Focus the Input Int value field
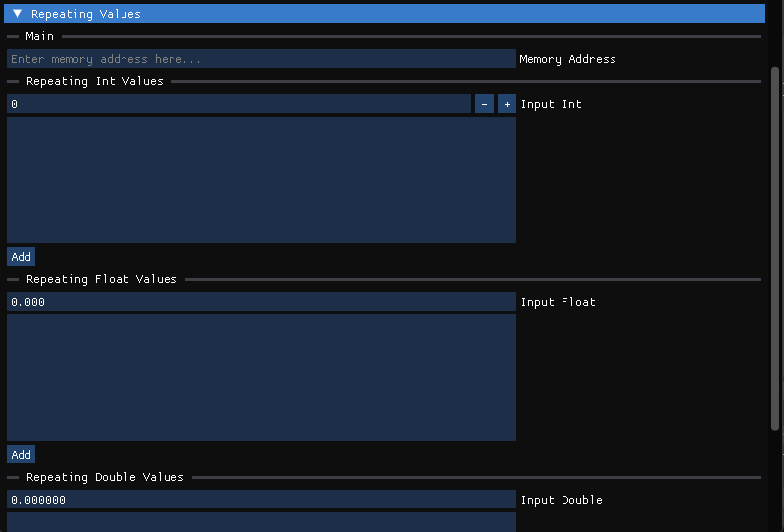Image resolution: width=784 pixels, height=532 pixels. (x=239, y=104)
